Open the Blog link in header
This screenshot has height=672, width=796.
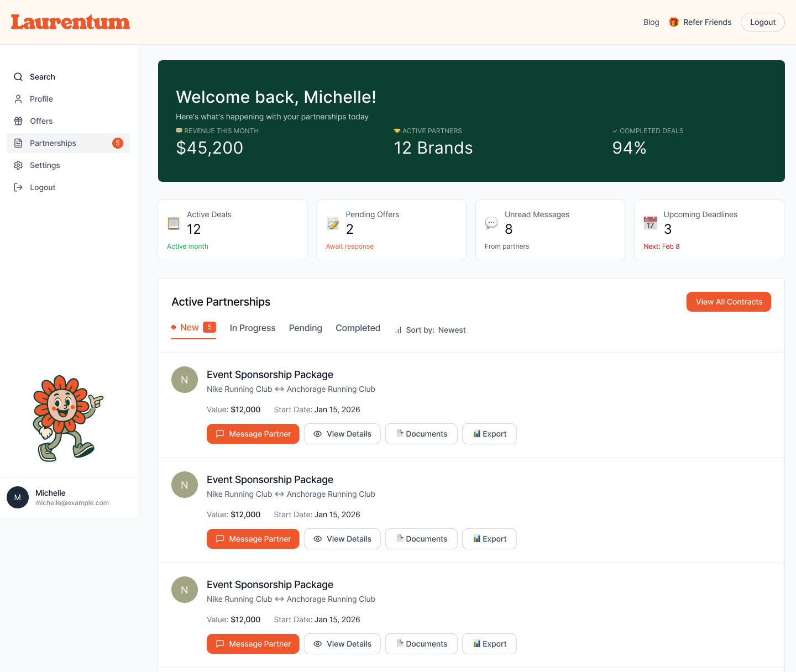click(x=651, y=22)
